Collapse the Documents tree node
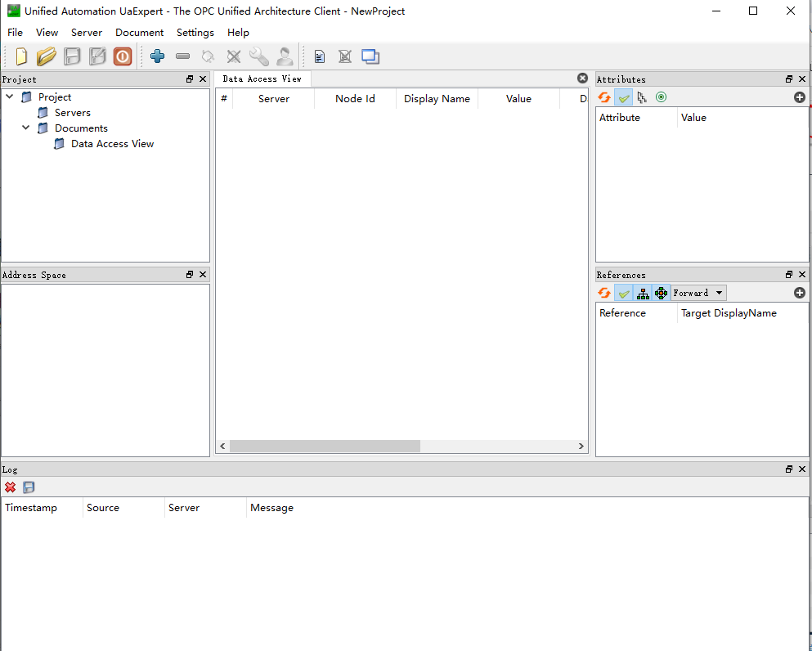The image size is (812, 651). click(26, 128)
